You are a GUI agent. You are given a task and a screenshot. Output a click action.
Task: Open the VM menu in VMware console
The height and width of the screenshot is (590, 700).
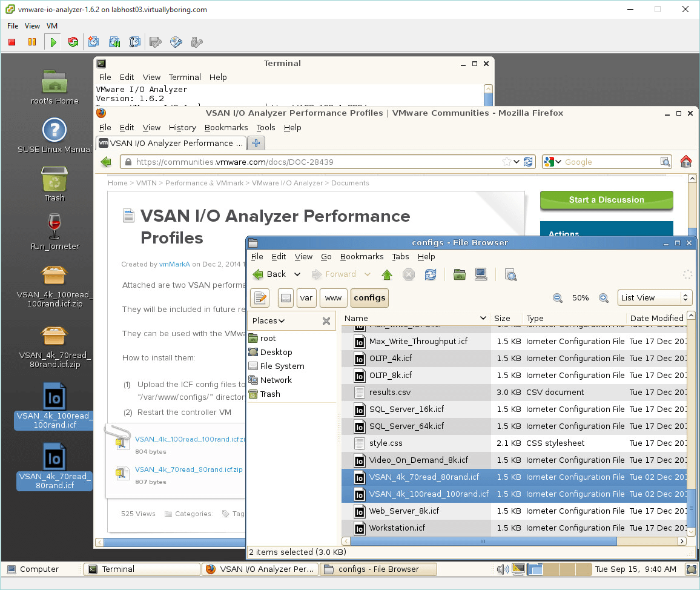coord(52,26)
